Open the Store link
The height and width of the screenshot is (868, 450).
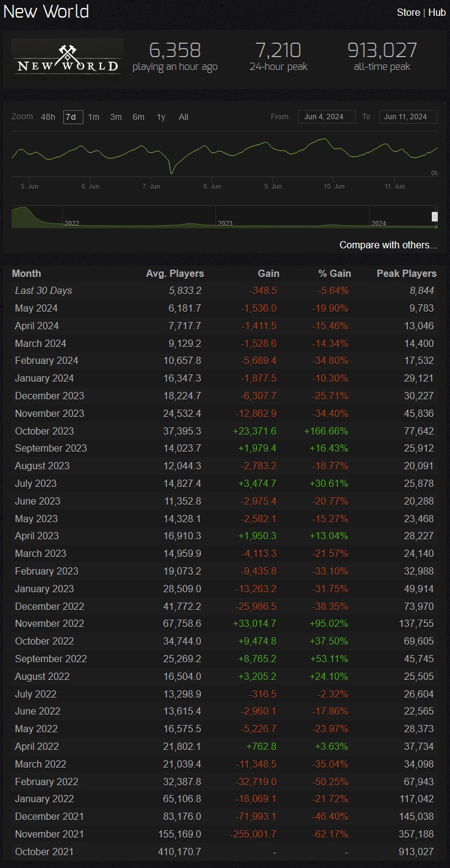coord(408,12)
